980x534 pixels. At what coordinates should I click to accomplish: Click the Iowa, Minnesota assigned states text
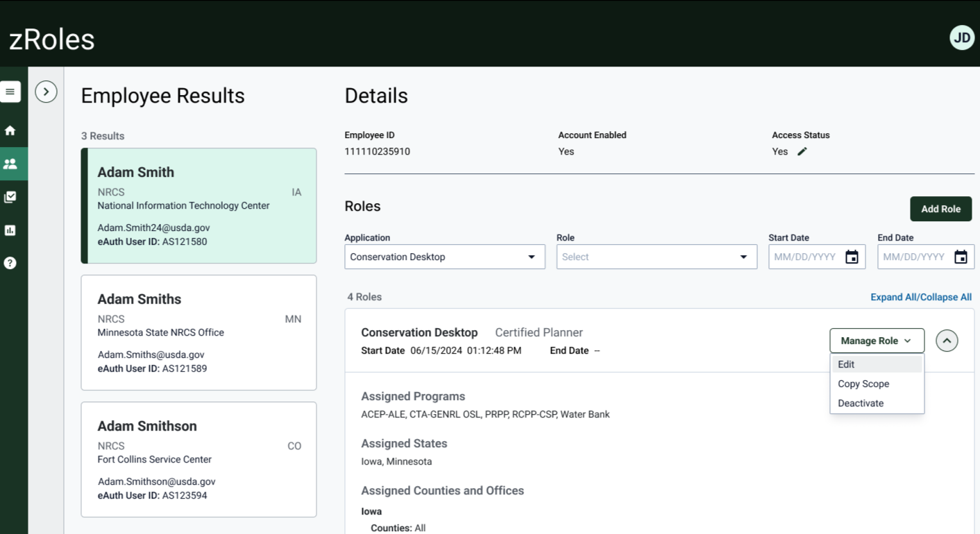tap(396, 461)
